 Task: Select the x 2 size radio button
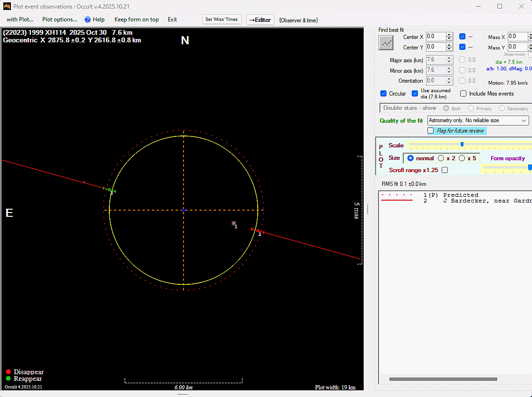[441, 158]
